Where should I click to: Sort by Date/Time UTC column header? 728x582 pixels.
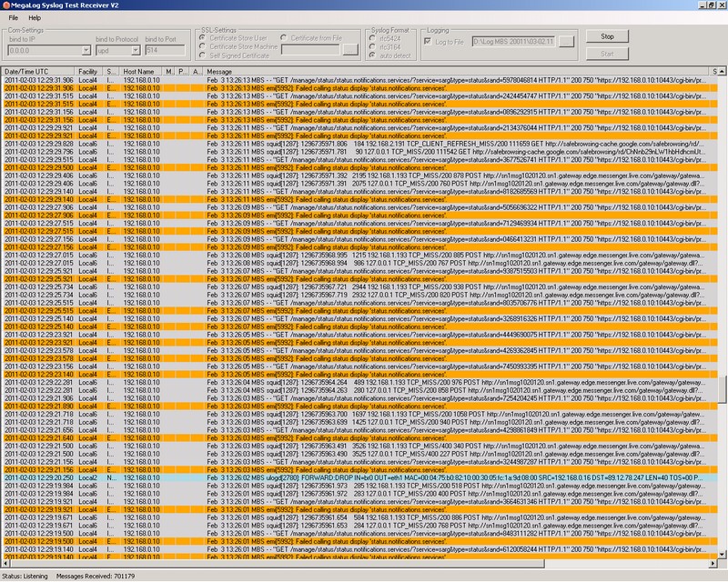[38, 72]
